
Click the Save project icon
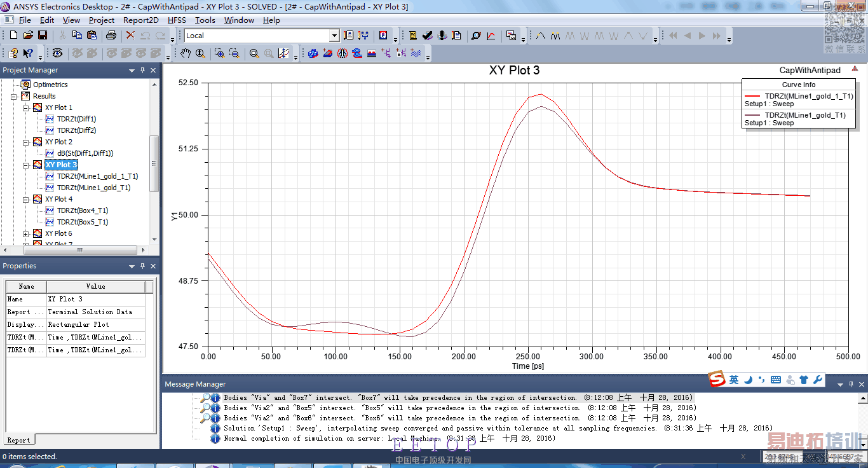click(x=43, y=36)
